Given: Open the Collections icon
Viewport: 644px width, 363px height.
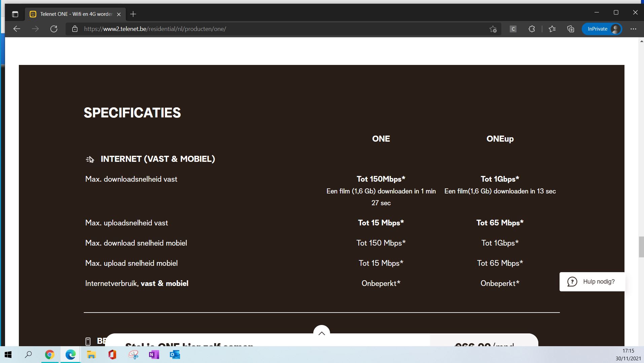Looking at the screenshot, I should [571, 29].
